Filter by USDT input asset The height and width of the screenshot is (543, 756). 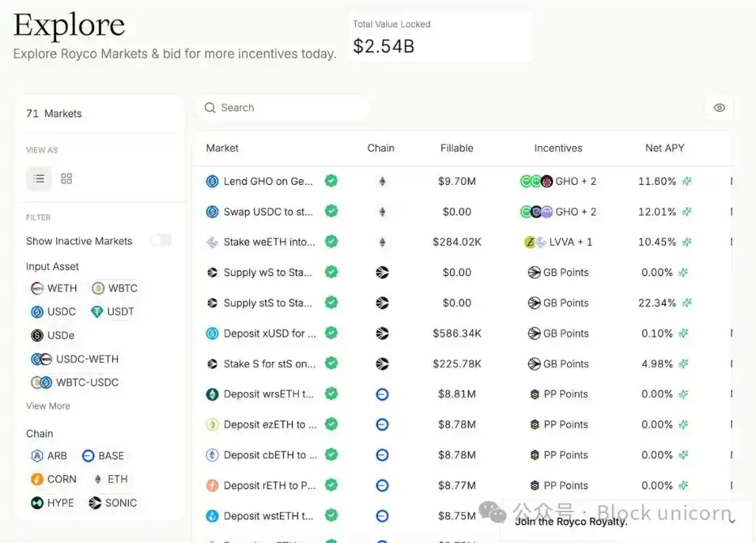[112, 312]
